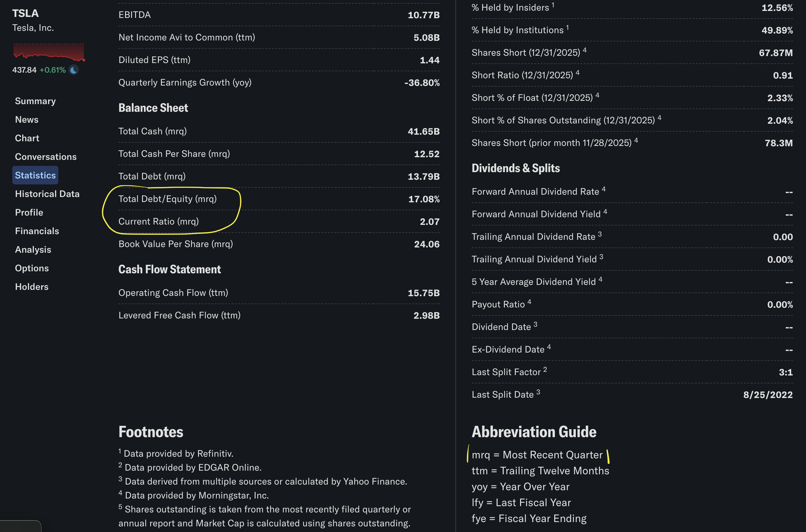Image resolution: width=806 pixels, height=532 pixels.
Task: Open the News section
Action: pyautogui.click(x=27, y=119)
